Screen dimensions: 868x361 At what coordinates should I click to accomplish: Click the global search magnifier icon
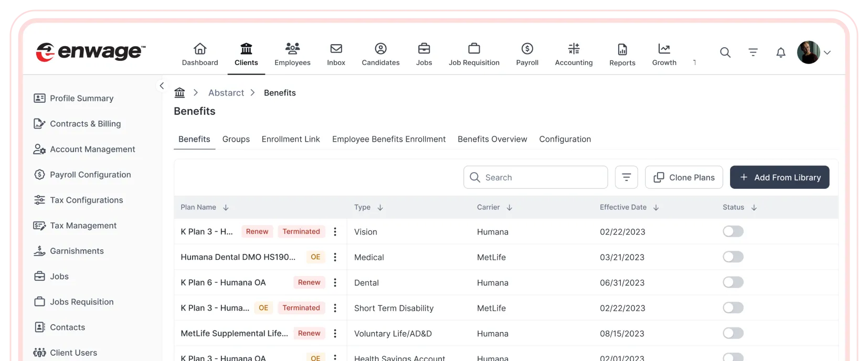point(725,52)
